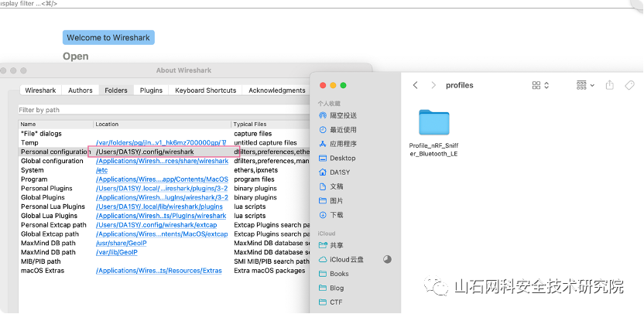
Task: Open Personal Lua Plugins path link
Action: [159, 206]
